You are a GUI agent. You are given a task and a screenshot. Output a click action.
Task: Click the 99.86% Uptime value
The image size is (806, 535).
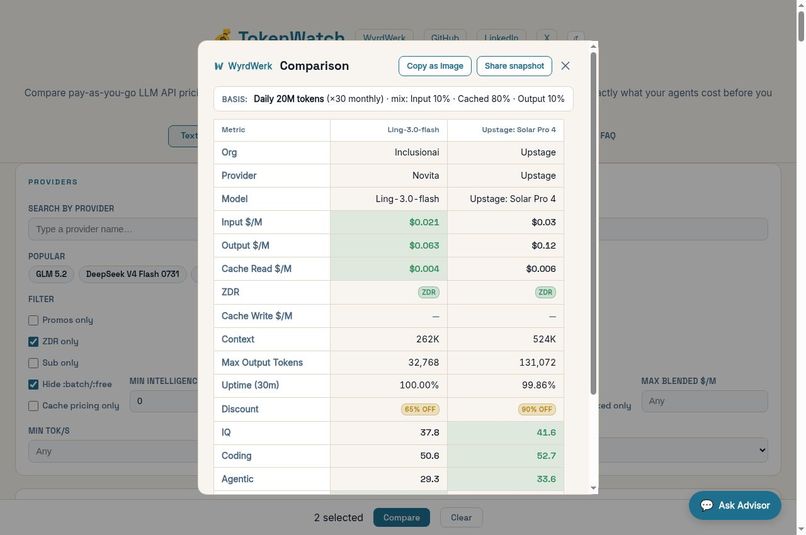click(538, 385)
